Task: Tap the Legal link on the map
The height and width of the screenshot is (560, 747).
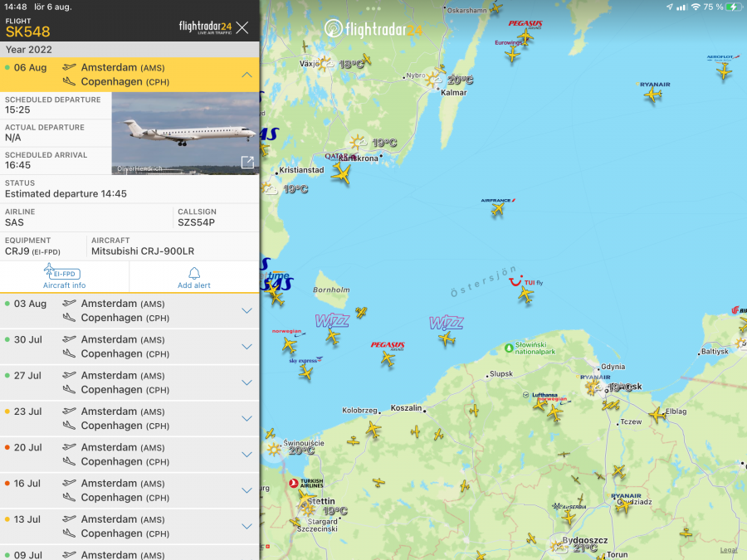Action: click(728, 550)
